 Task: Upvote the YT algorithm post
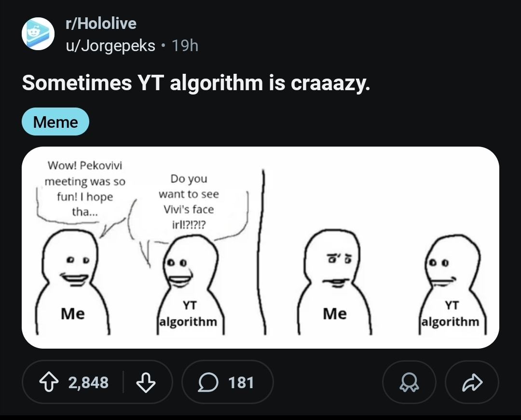[49, 382]
